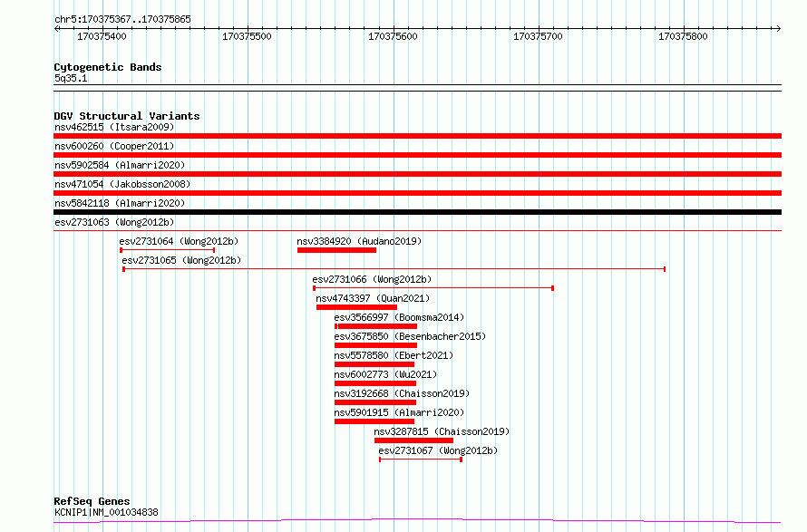
Task: Click the nsv5578580 red feature bar
Action: (x=374, y=364)
